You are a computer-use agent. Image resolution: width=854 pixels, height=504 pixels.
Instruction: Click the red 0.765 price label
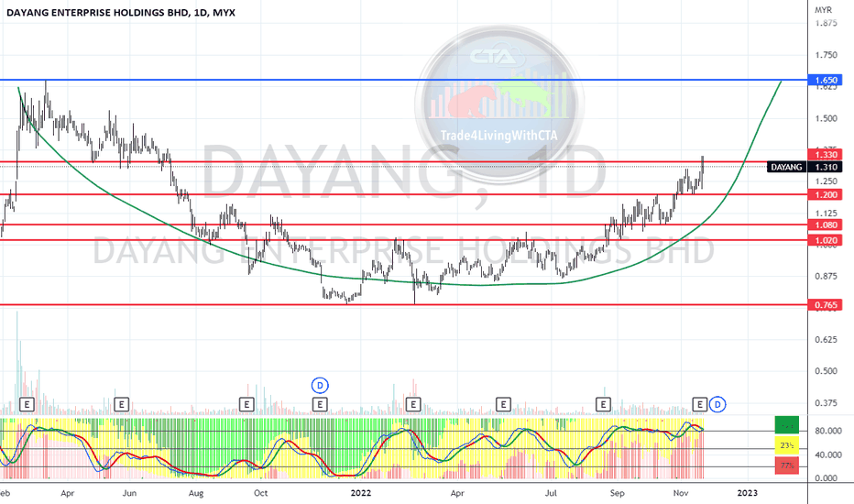click(x=825, y=304)
